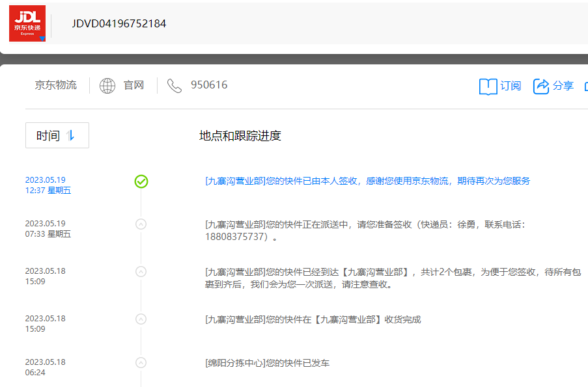Open the signed-by-recipient 已由本人签收 status text
588x387 pixels.
click(x=367, y=181)
